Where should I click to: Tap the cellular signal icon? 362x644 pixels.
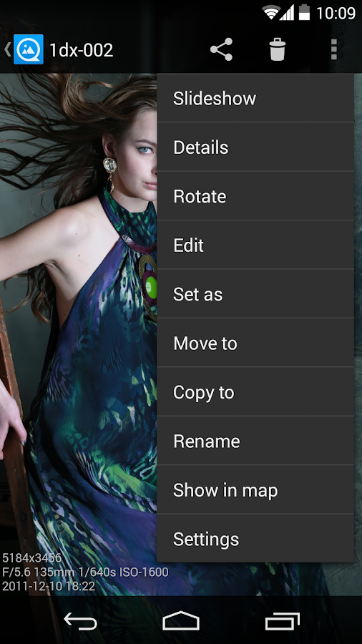(x=286, y=13)
